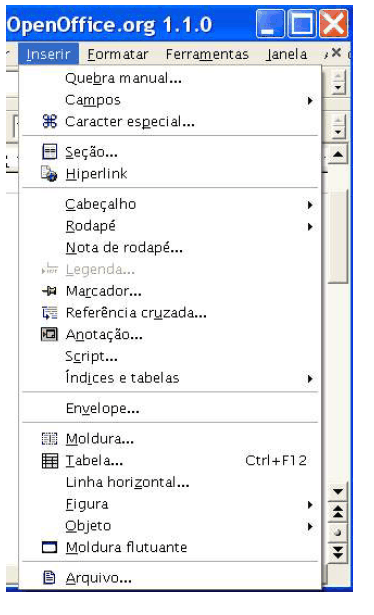Expand the Cabeçalho submenu arrow
Screen dimensions: 374x615
[310, 204]
